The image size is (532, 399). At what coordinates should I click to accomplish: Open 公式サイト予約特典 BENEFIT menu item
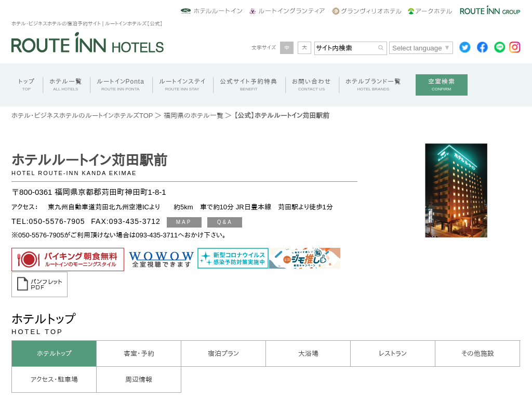[249, 85]
